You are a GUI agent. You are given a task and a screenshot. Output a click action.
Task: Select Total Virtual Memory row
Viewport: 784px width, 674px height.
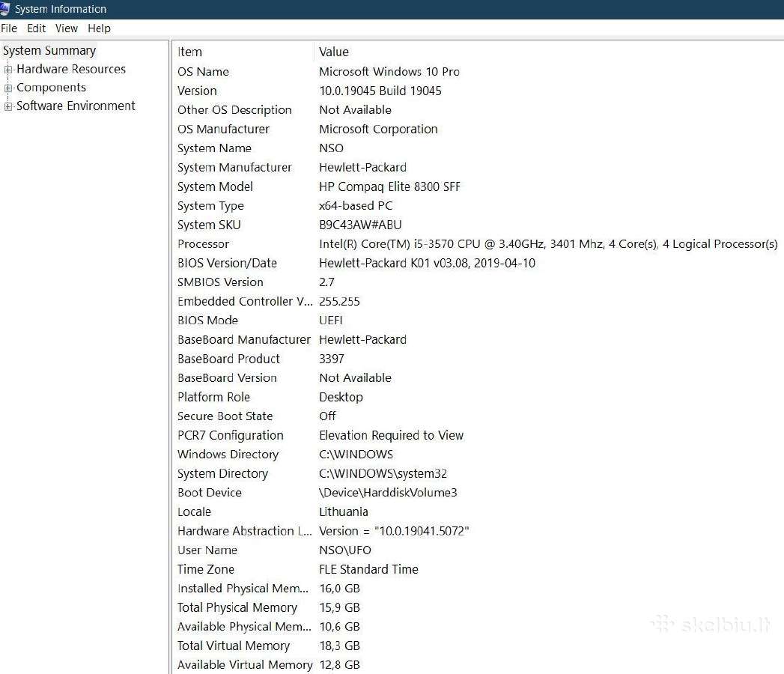[x=234, y=646]
